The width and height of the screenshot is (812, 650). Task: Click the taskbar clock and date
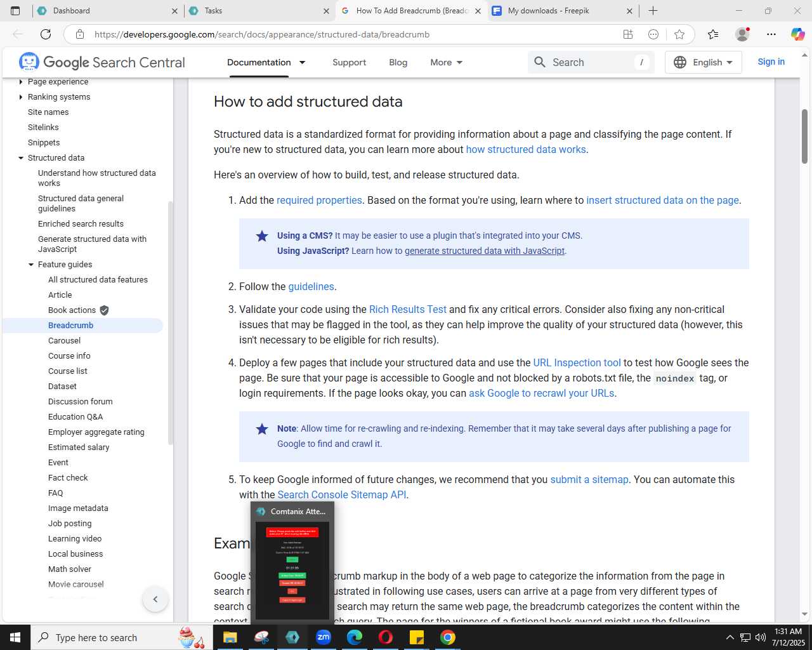point(789,637)
